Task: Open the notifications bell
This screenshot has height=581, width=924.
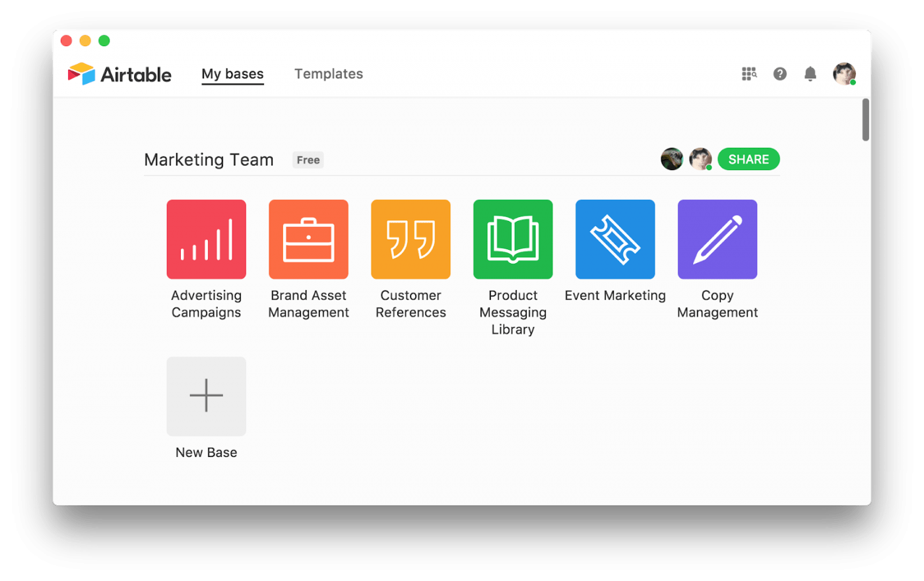Action: point(810,74)
